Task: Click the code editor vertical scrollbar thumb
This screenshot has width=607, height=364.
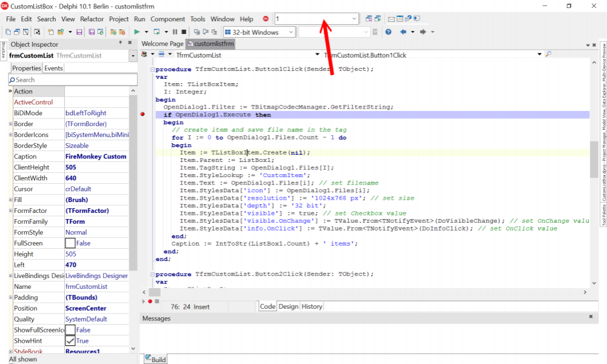Action: pyautogui.click(x=594, y=160)
